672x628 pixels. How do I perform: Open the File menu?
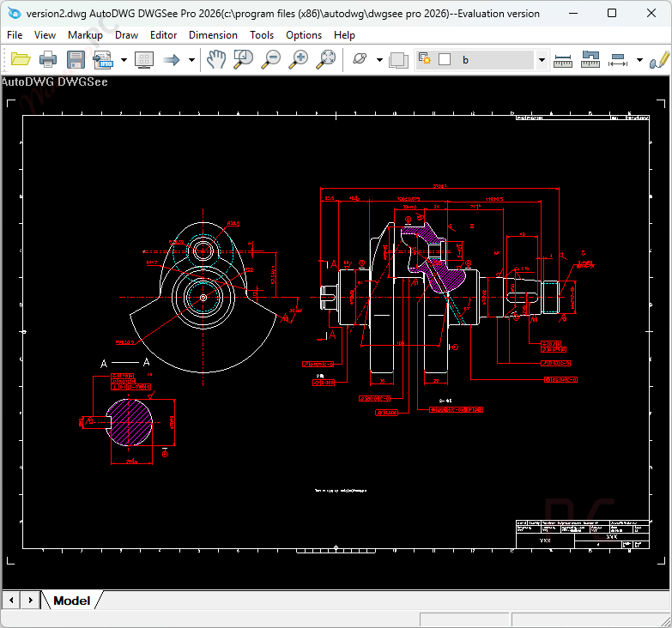coord(15,35)
